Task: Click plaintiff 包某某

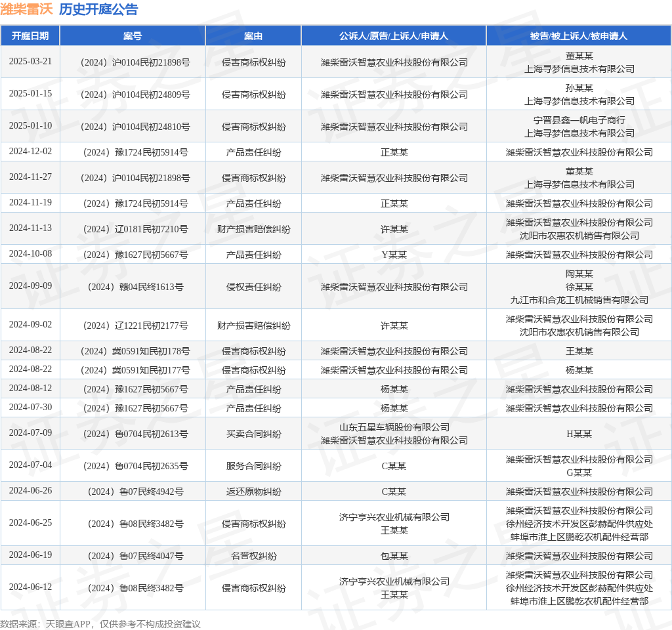Action: coord(394,556)
